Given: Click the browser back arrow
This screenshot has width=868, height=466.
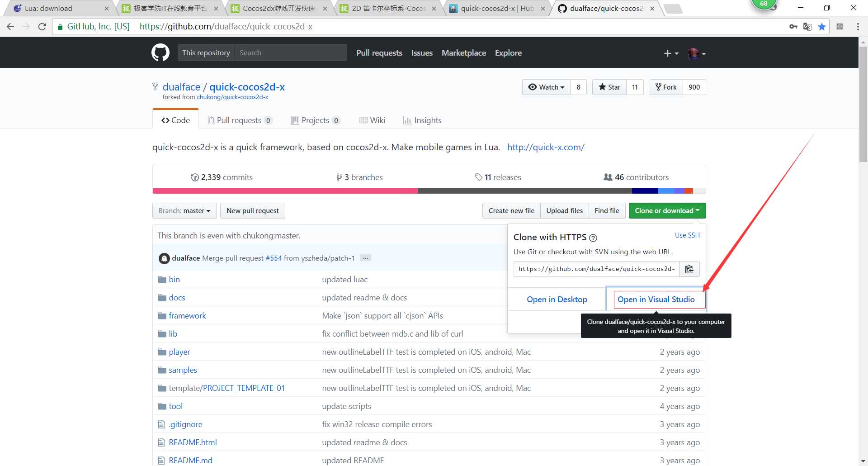Looking at the screenshot, I should pyautogui.click(x=10, y=27).
